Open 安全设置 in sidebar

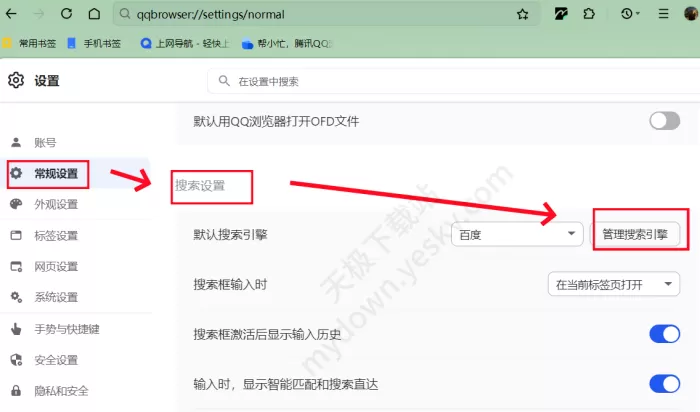(45, 360)
